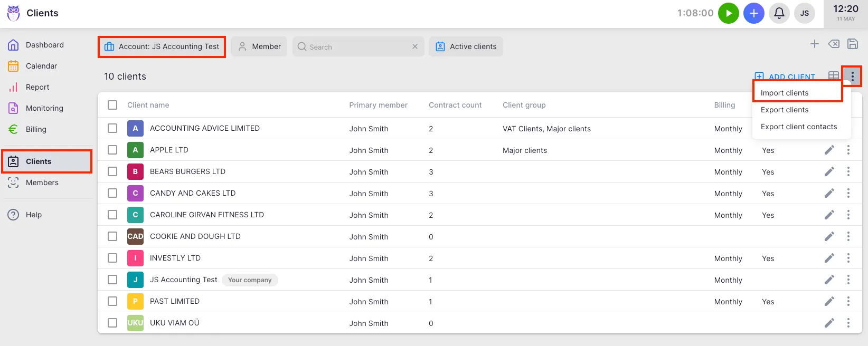Image resolution: width=868 pixels, height=346 pixels.
Task: Sort by the Contract count column header
Action: [455, 105]
